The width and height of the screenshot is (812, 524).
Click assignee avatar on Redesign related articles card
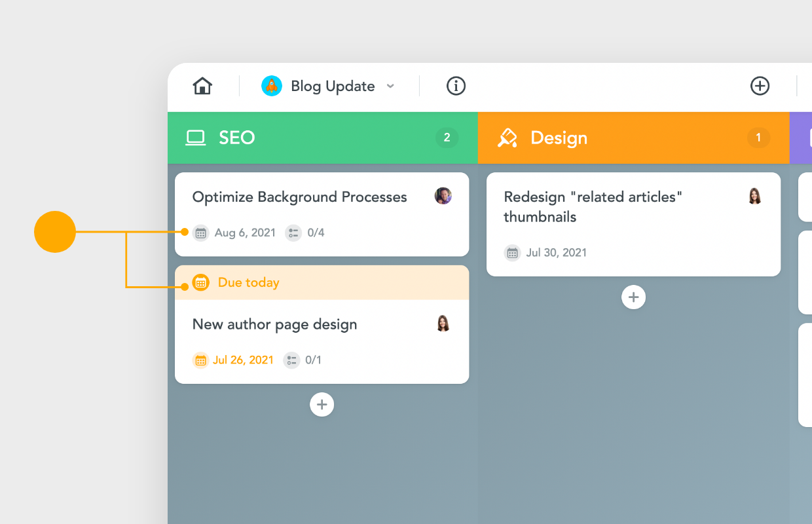(755, 196)
